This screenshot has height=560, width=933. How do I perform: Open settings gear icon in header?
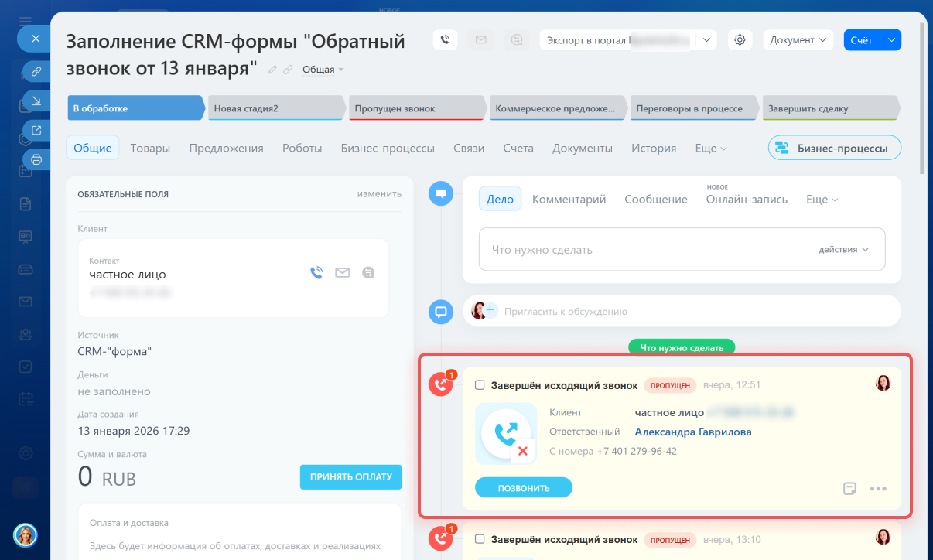tap(740, 39)
